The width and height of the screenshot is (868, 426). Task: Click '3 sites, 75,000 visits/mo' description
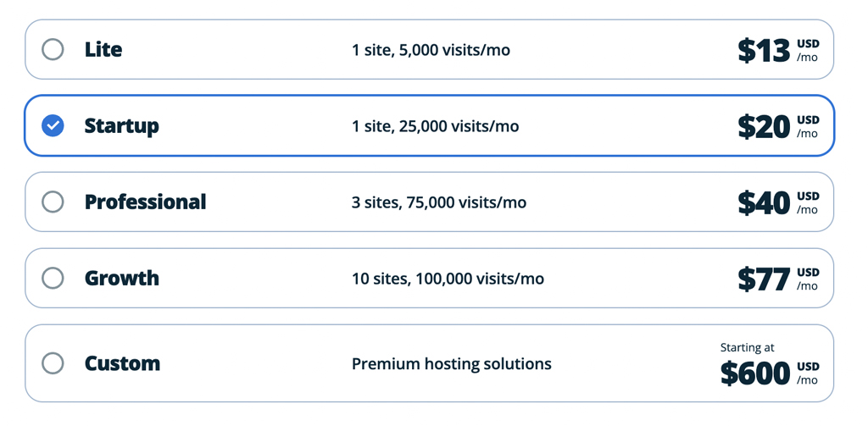[439, 202]
